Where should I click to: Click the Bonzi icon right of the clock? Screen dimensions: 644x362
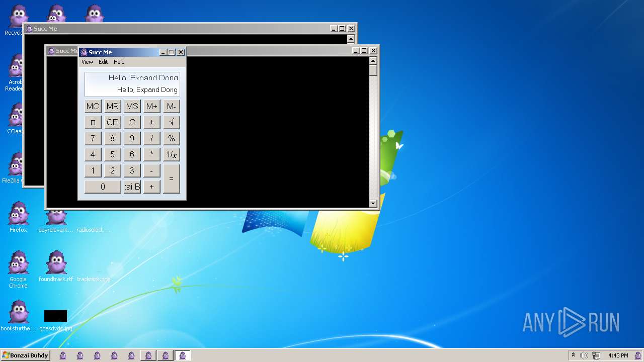pos(637,355)
